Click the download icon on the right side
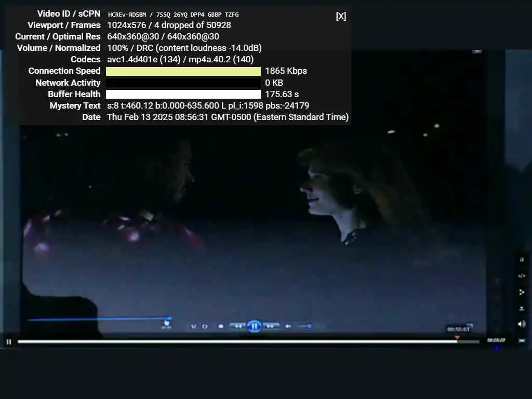532x399 pixels. pyautogui.click(x=522, y=308)
